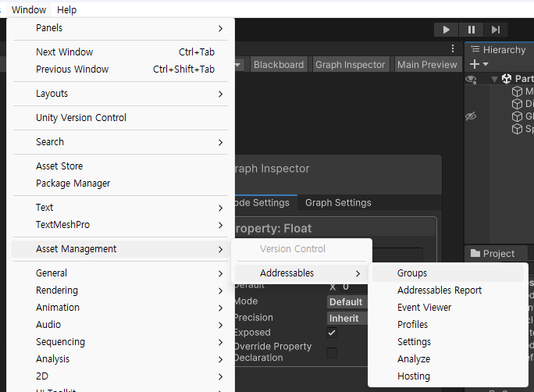Expand the Animation submenu
This screenshot has width=534, height=392.
coord(120,308)
